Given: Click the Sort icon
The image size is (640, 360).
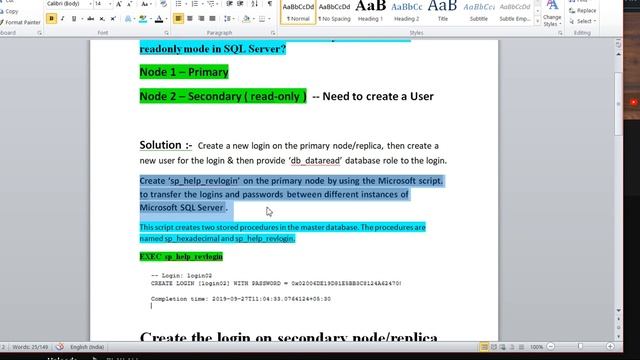Looking at the screenshot, I should pyautogui.click(x=255, y=4).
